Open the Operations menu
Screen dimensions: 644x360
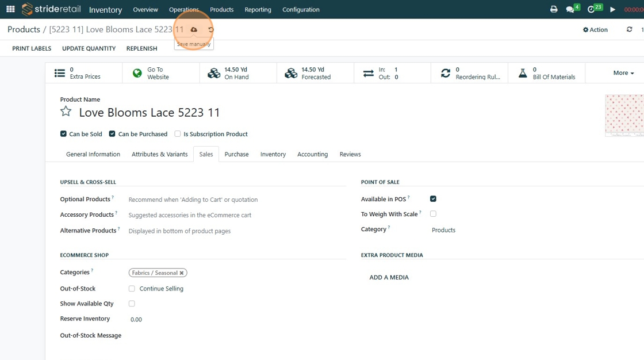(183, 9)
